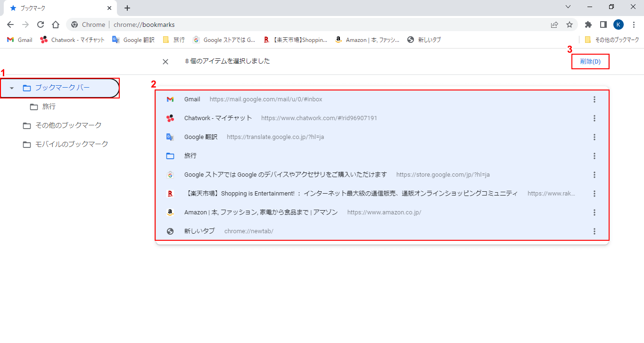The image size is (644, 343).
Task: Open the three-dot menu for the 旅行 folder row
Action: click(x=594, y=156)
